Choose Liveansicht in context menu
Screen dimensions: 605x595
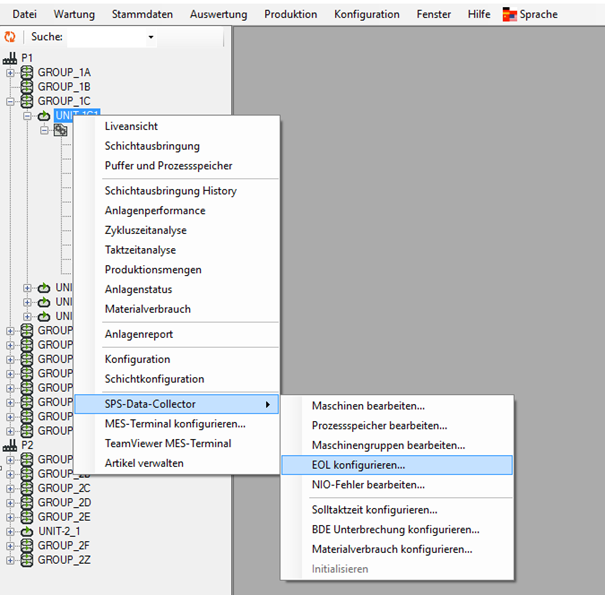tap(131, 126)
